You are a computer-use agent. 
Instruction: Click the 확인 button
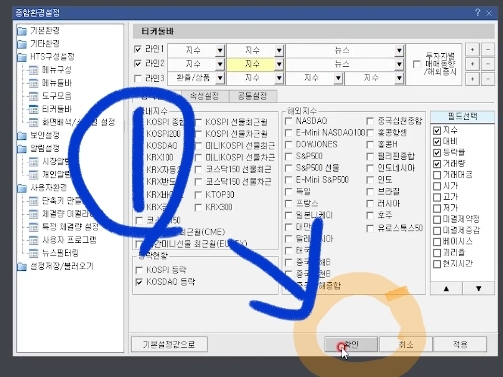tap(351, 344)
